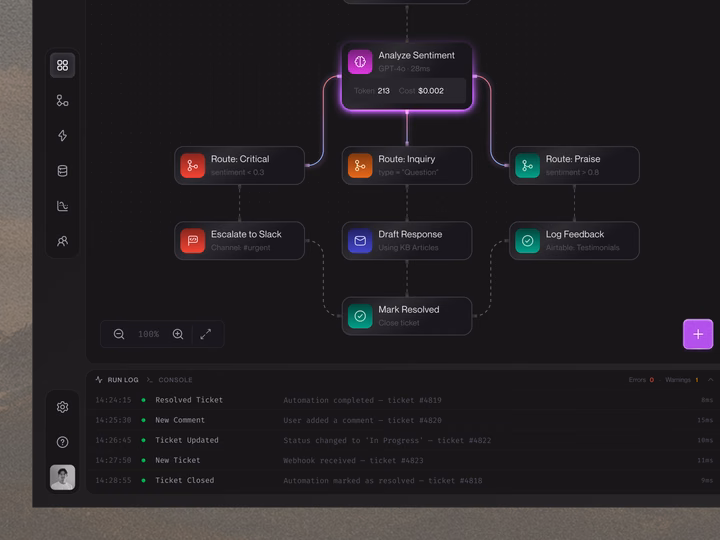Click the 'sentiment > 0.8' condition text
The width and height of the screenshot is (720, 540).
572,172
